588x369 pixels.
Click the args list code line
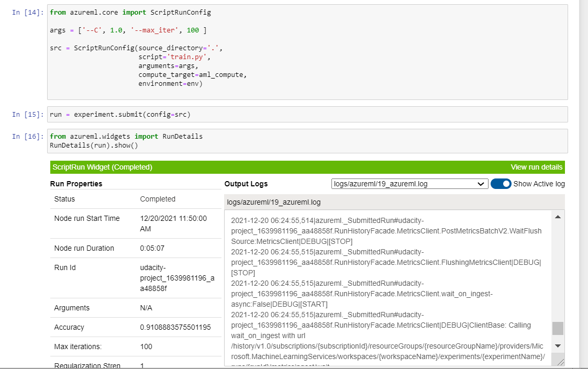128,30
